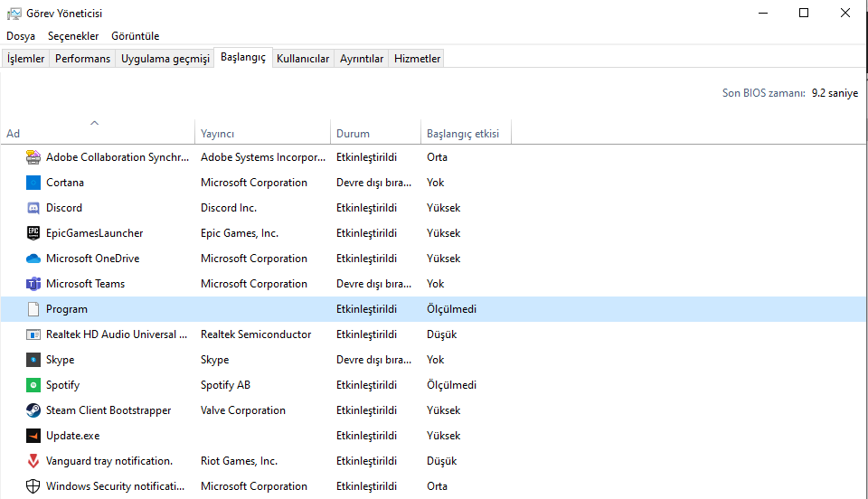Click Skype's Yok impact value
This screenshot has width=868, height=499.
point(435,360)
